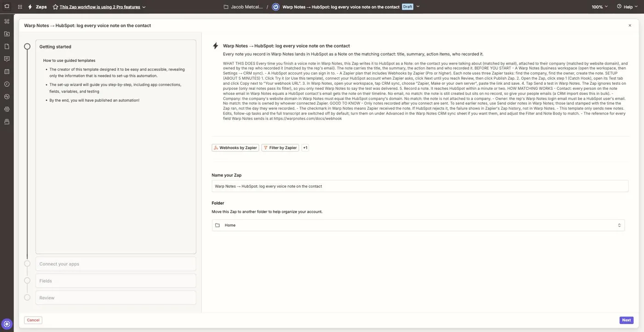The width and height of the screenshot is (644, 332).
Task: Go to the Connect your apps step
Action: 116,264
